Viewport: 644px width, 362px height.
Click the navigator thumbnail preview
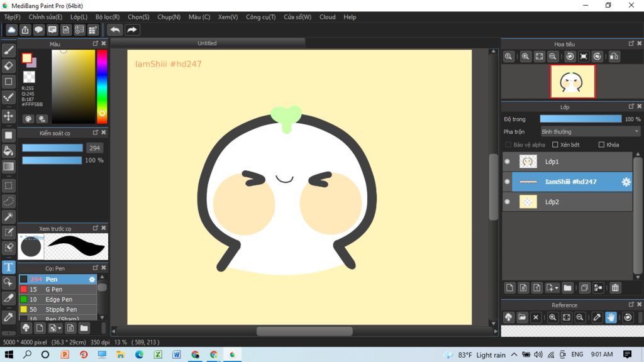point(572,81)
